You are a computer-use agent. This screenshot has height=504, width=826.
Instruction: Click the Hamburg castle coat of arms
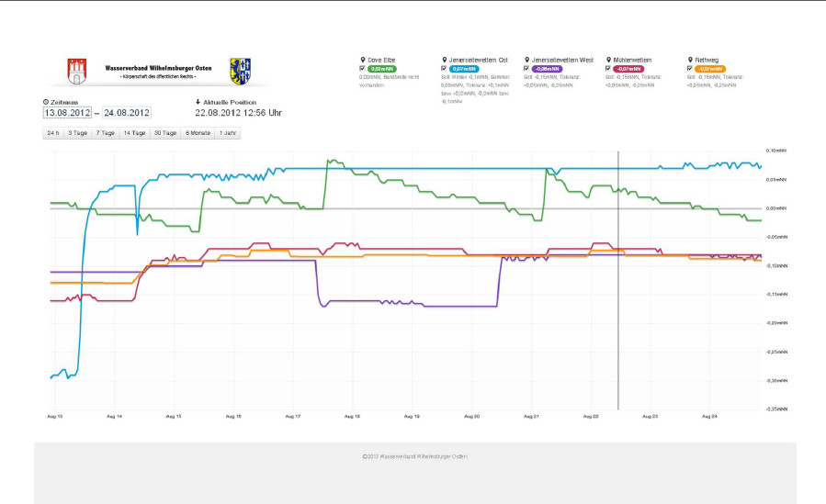tap(77, 71)
